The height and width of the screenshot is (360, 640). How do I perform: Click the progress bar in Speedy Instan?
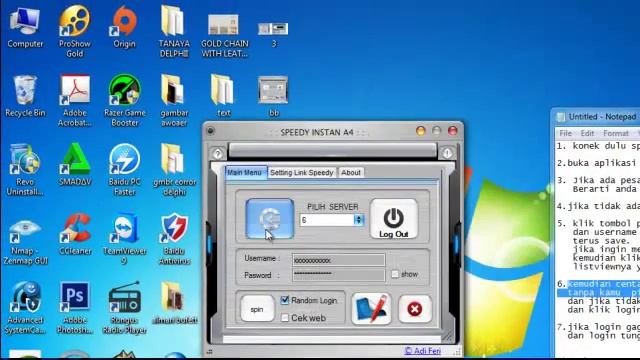click(332, 150)
